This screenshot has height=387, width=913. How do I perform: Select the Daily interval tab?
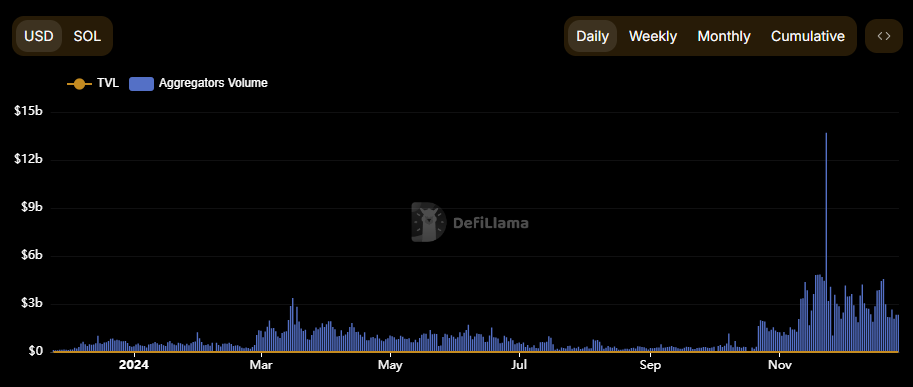pos(592,36)
